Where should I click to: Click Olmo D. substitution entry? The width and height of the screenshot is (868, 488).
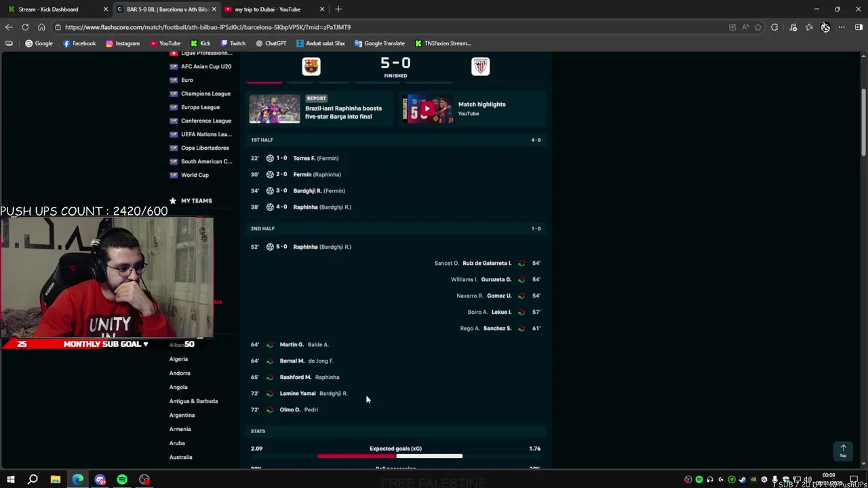[x=290, y=409]
